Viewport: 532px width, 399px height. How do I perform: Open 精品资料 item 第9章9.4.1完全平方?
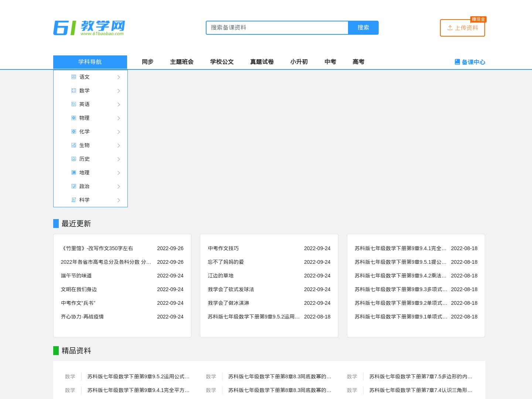[x=139, y=390]
